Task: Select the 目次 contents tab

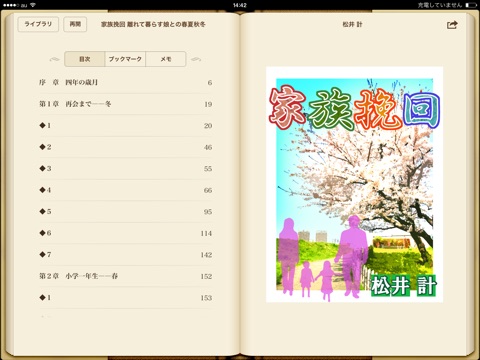Action: click(x=85, y=59)
